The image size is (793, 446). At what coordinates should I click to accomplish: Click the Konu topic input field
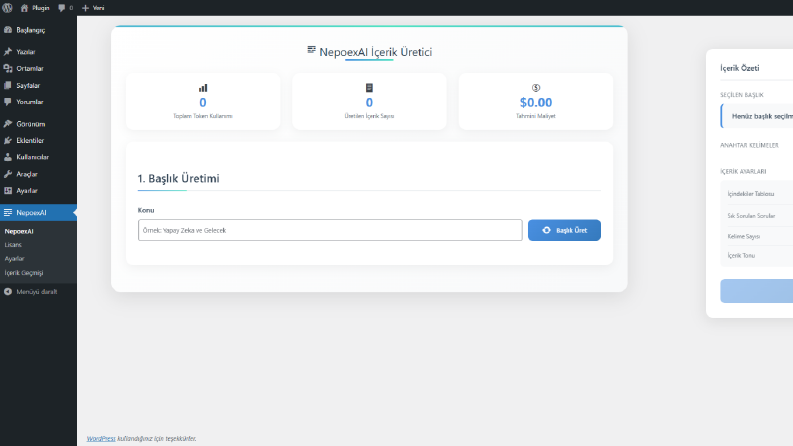click(x=330, y=230)
